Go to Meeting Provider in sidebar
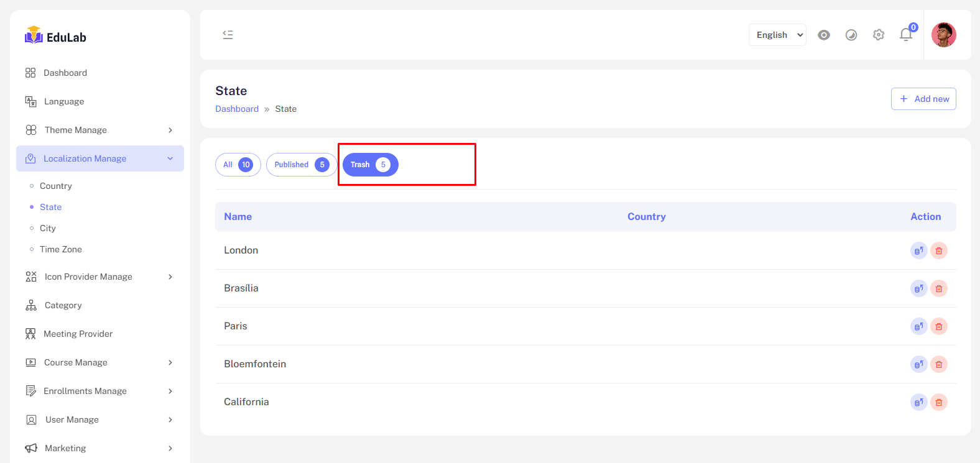 pos(78,334)
